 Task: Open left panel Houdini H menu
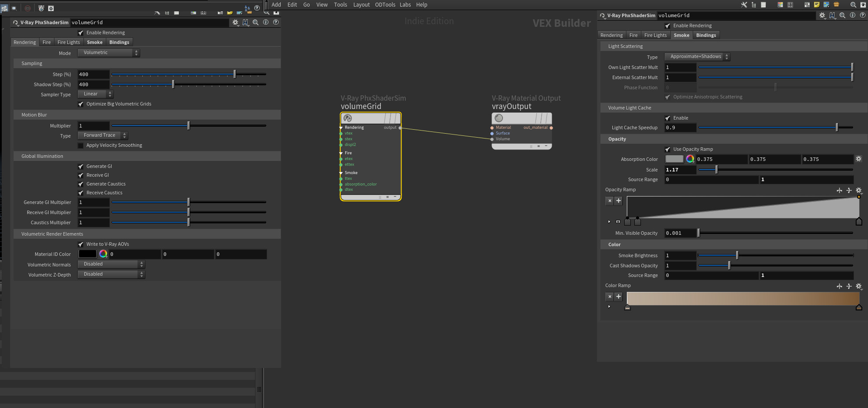click(246, 22)
